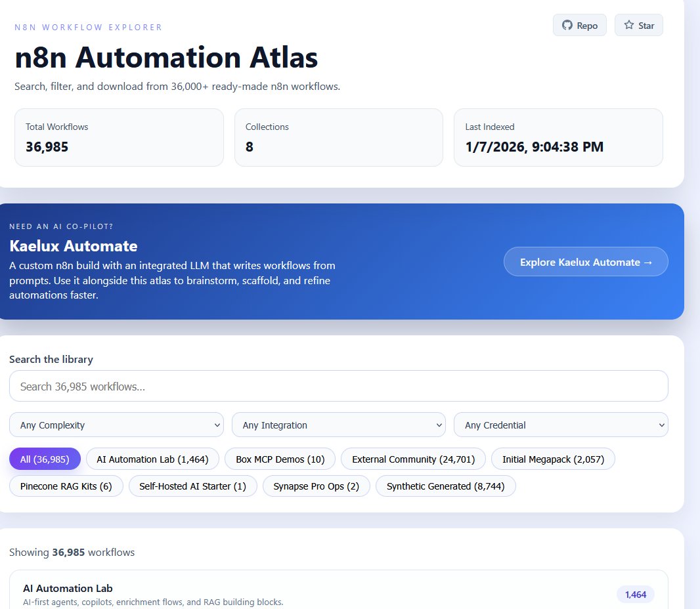Click the N8N WORKFLOW EXPLORER label
Viewport: 700px width, 609px height.
tap(88, 27)
